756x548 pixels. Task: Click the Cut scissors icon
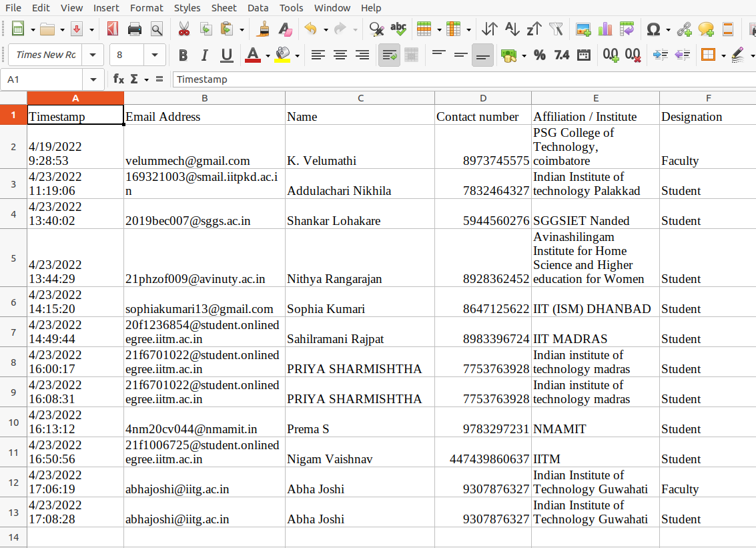183,29
